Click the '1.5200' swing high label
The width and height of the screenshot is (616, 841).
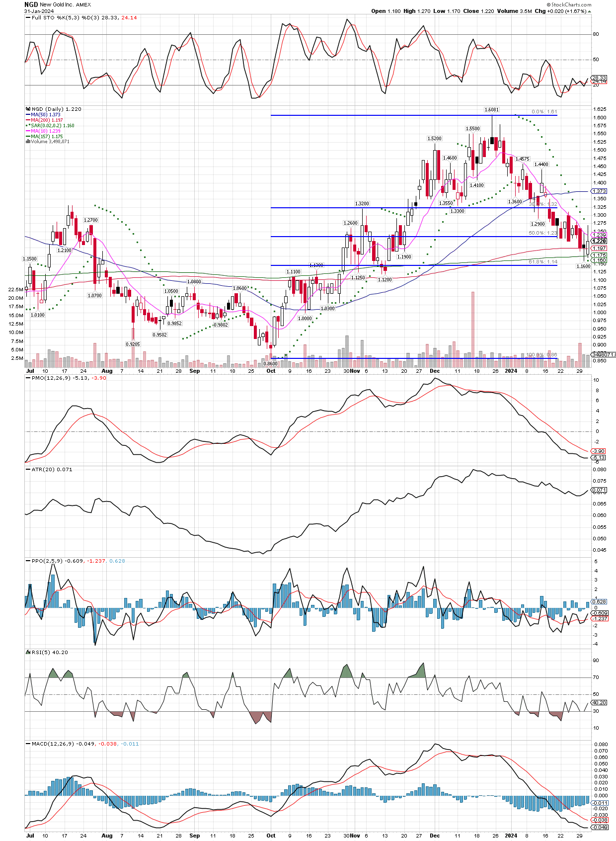click(x=434, y=139)
